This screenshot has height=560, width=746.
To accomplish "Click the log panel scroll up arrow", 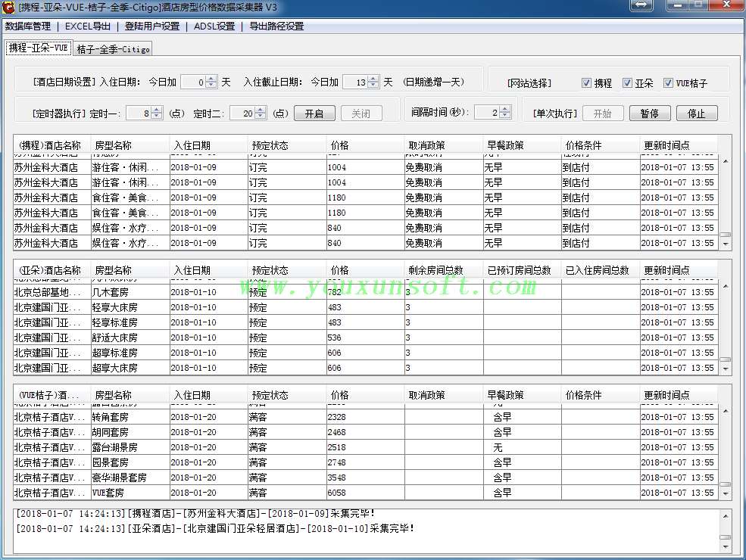I will [x=726, y=516].
